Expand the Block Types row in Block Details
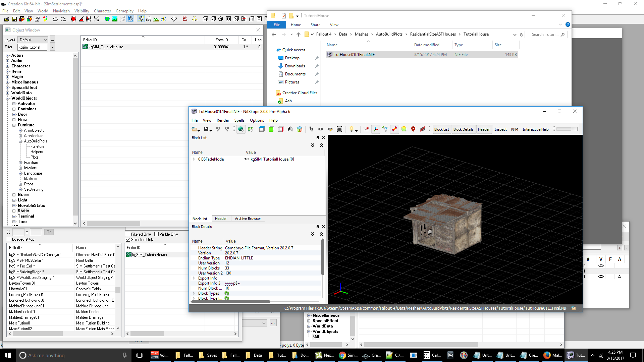The image size is (644, 362). (x=194, y=293)
